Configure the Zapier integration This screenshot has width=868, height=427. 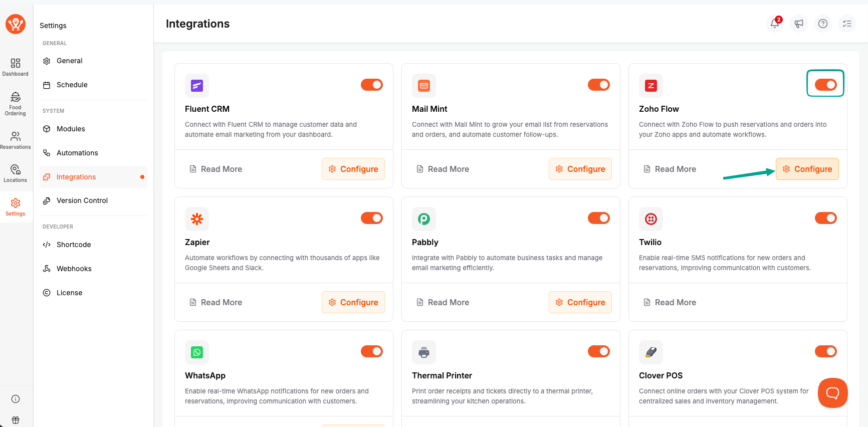coord(353,302)
